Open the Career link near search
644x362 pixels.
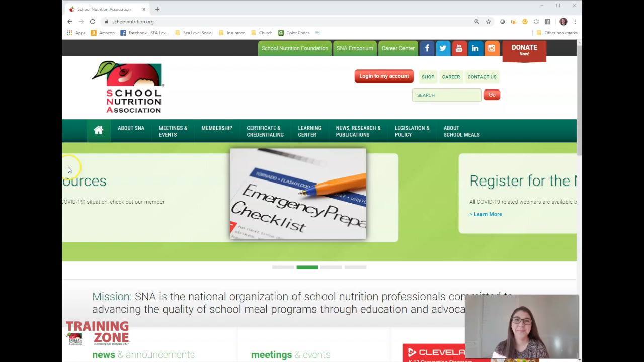[x=451, y=77]
